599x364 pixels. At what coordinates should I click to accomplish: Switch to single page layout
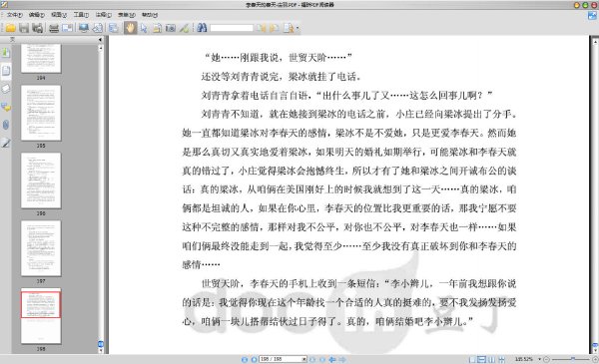(472, 359)
